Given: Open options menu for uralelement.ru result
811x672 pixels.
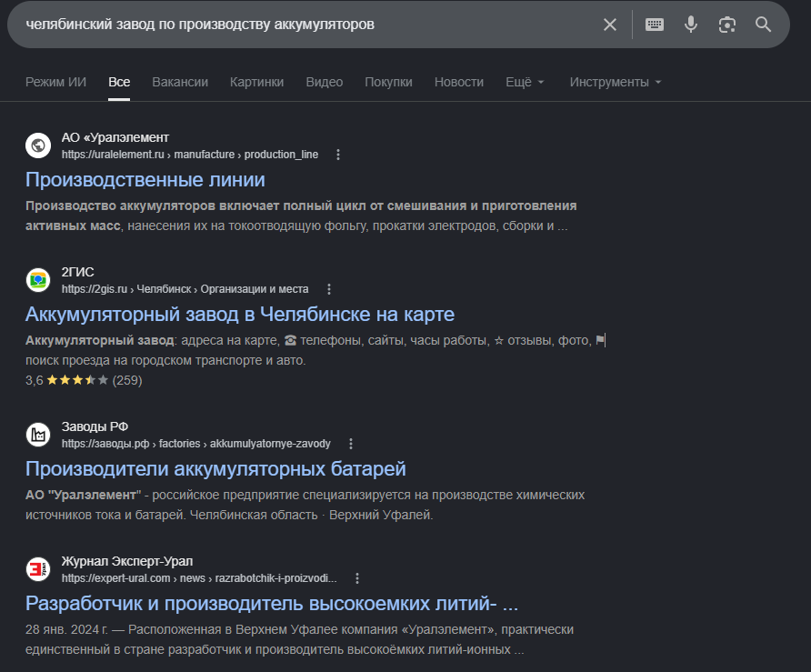Looking at the screenshot, I should point(337,155).
